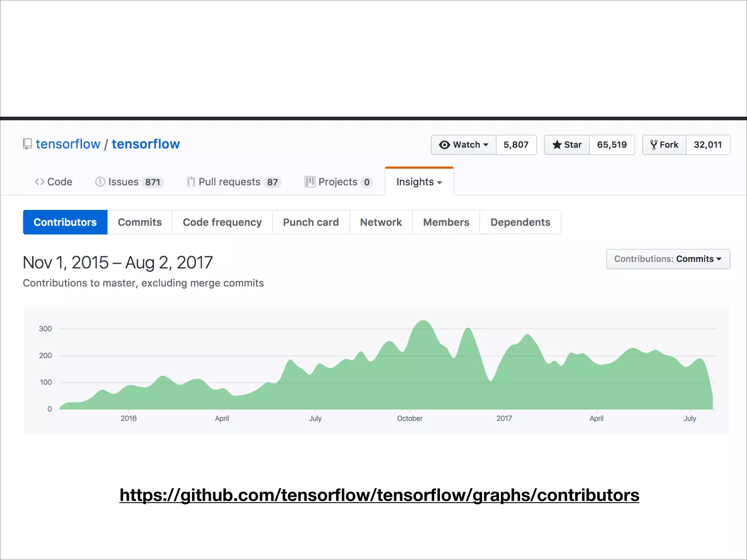
Task: Select the Commits tab
Action: (140, 222)
